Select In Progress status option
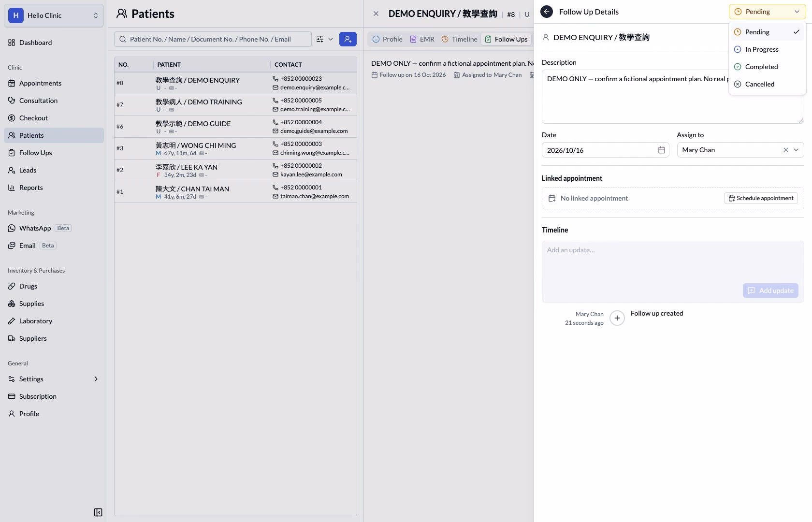Viewport: 812px width, 522px height. [767, 49]
